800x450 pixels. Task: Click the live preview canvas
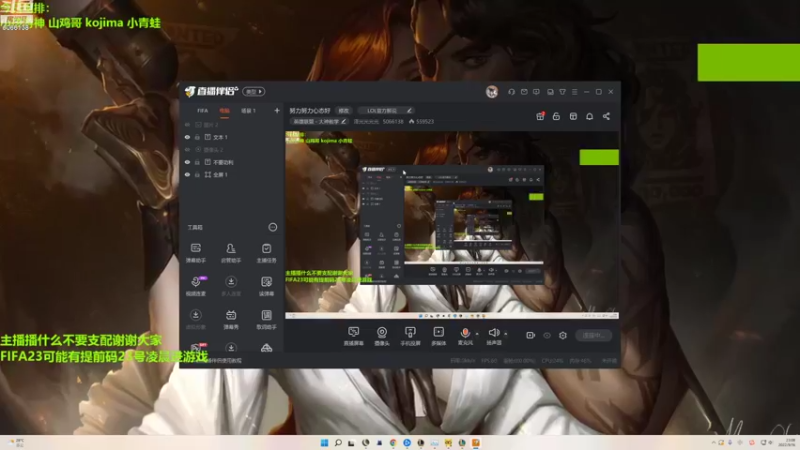tap(452, 225)
